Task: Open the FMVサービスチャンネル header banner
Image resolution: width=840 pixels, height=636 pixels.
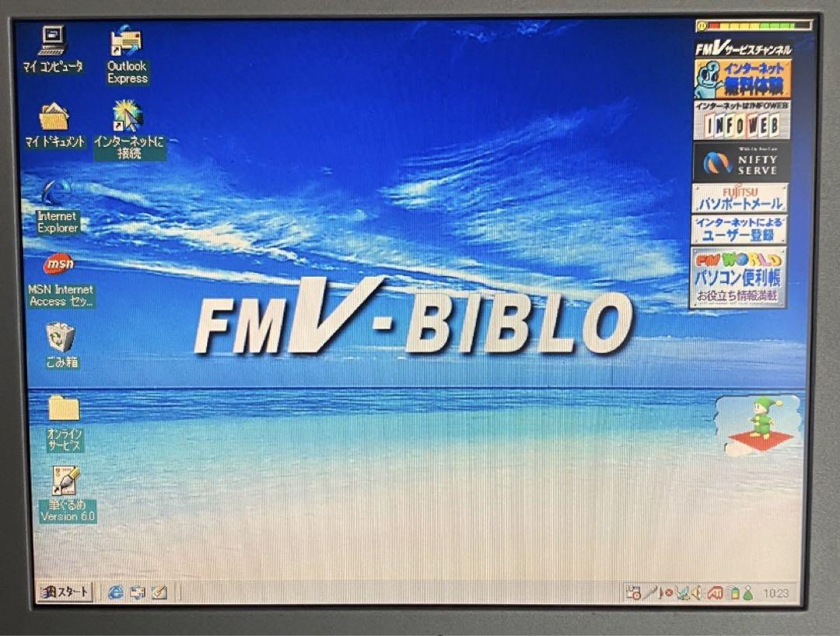Action: pos(743,49)
